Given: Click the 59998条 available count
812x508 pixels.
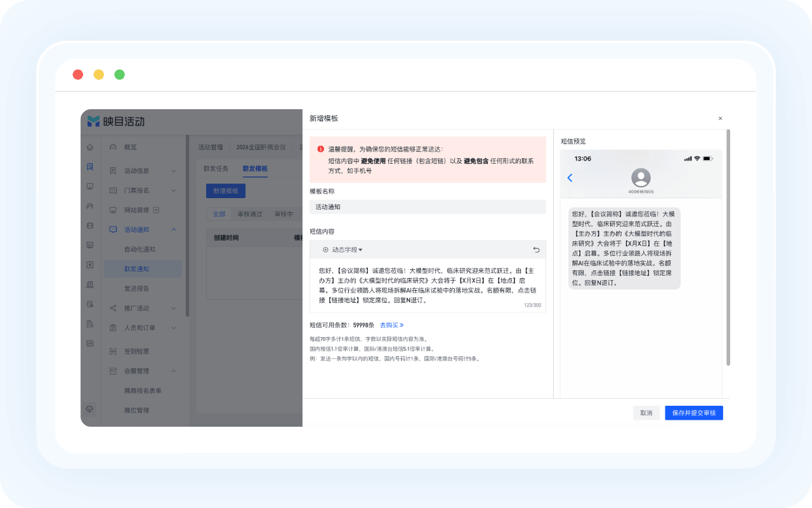Looking at the screenshot, I should pyautogui.click(x=365, y=325).
